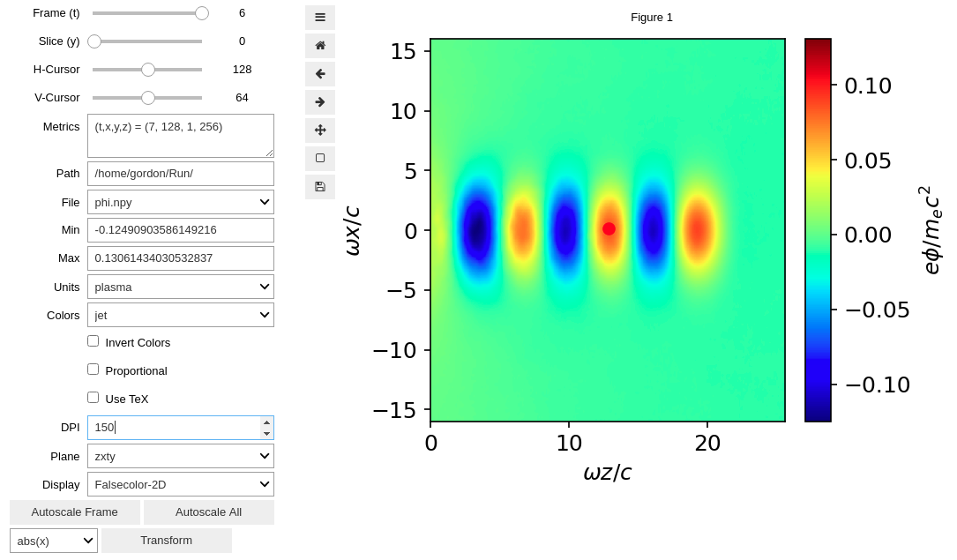
Task: Click the Frame (t) slider handle
Action: coord(202,13)
